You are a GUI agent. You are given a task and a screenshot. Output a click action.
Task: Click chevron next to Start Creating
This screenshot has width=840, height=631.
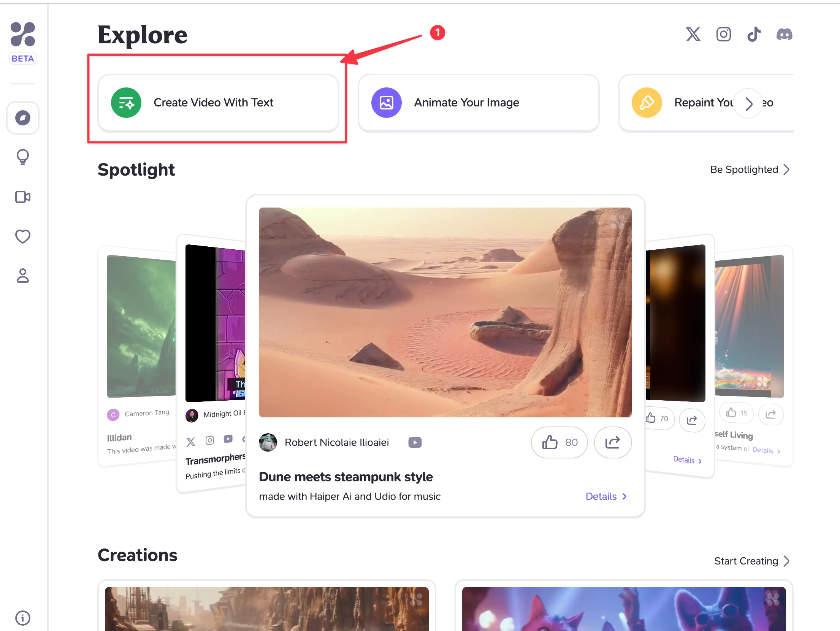coord(787,561)
